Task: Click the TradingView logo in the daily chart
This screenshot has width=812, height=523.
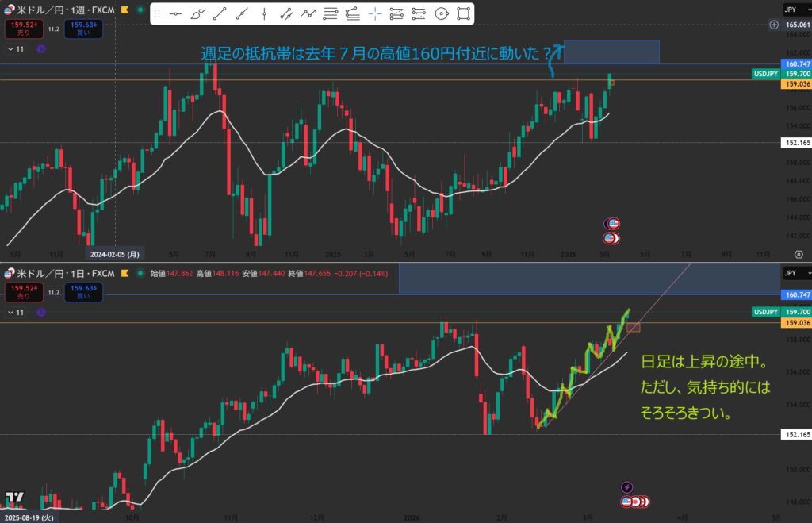Action: pos(14,498)
